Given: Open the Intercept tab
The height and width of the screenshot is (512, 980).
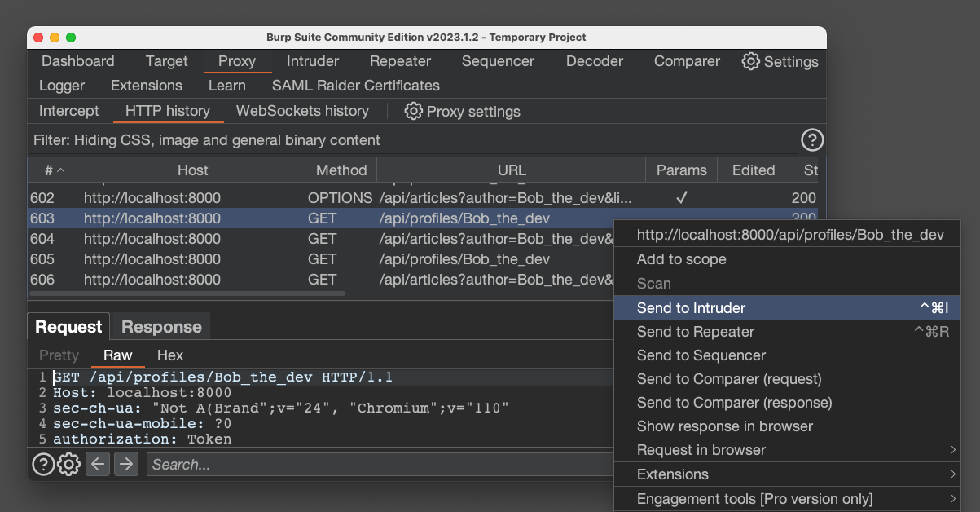Looking at the screenshot, I should tap(69, 111).
